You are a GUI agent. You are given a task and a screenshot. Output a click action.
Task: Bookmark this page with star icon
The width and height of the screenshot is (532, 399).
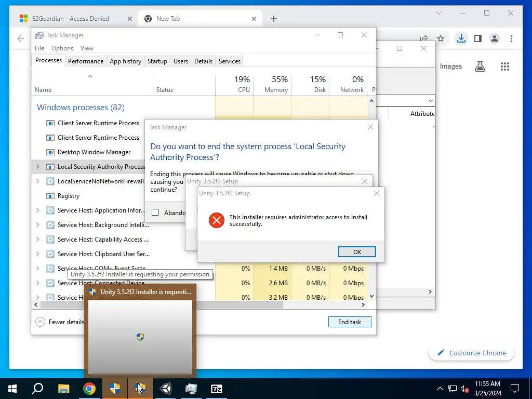[x=441, y=38]
